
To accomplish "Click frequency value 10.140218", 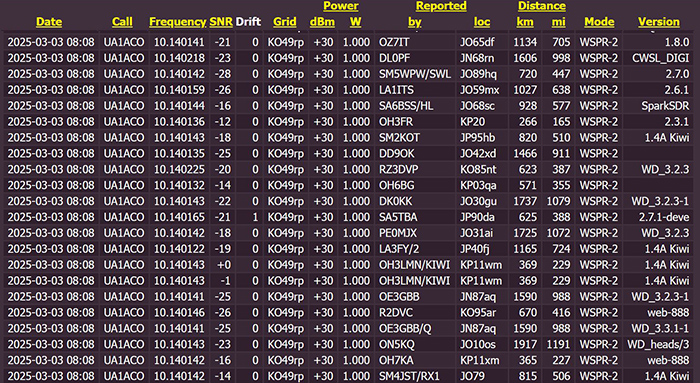I will [179, 58].
